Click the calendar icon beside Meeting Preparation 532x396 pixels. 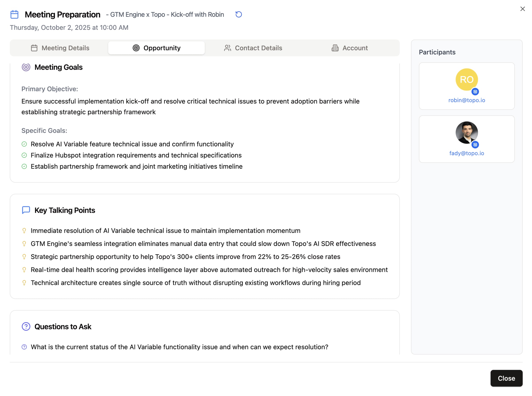14,14
